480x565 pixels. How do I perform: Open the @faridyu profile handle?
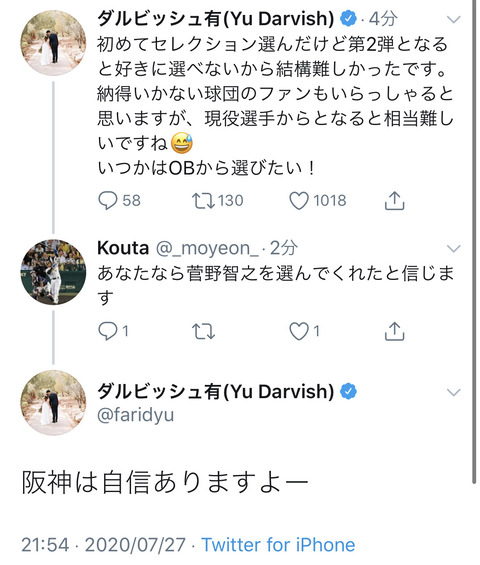(x=135, y=414)
